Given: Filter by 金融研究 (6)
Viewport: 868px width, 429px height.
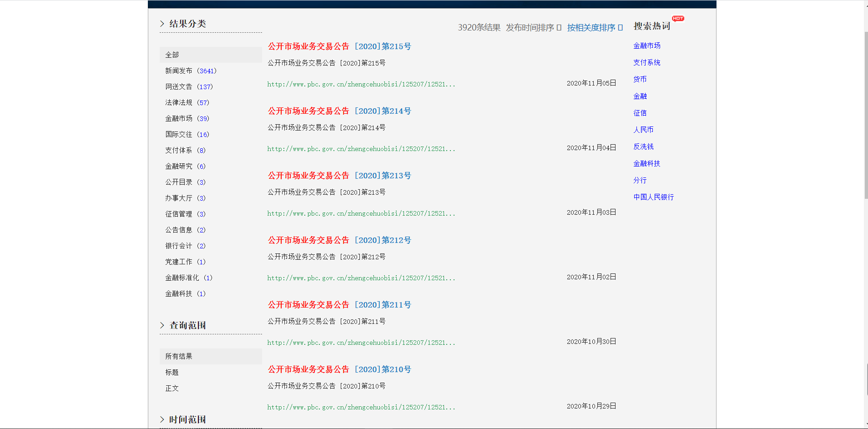Looking at the screenshot, I should click(x=185, y=167).
